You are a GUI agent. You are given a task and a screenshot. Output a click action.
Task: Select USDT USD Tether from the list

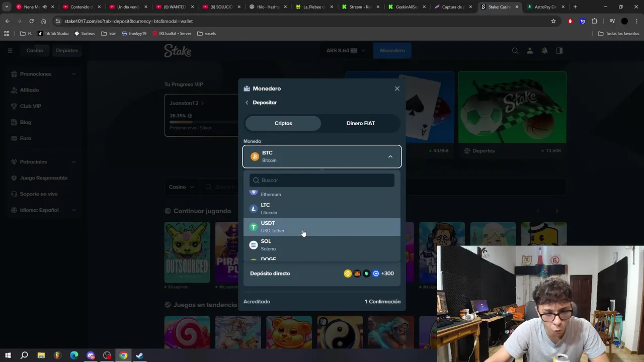[322, 227]
